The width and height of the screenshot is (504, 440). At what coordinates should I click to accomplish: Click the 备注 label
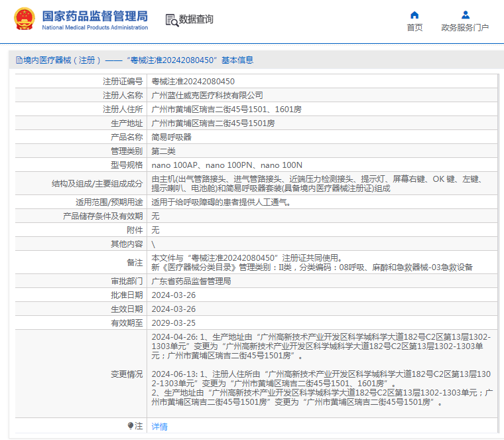135,262
